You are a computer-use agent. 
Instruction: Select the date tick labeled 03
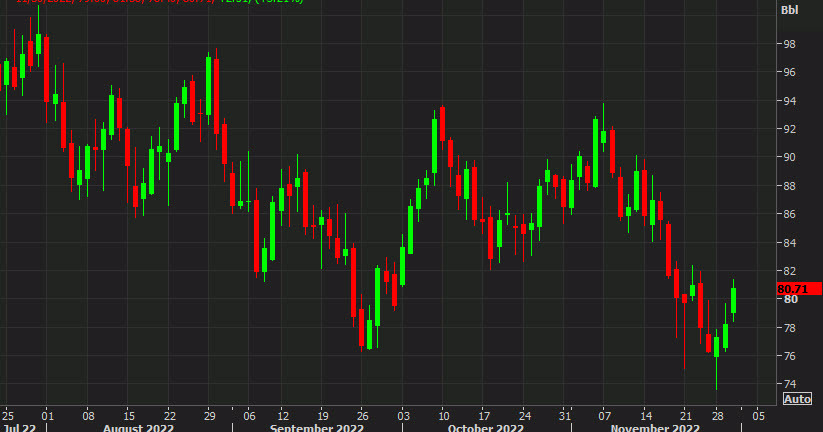403,416
